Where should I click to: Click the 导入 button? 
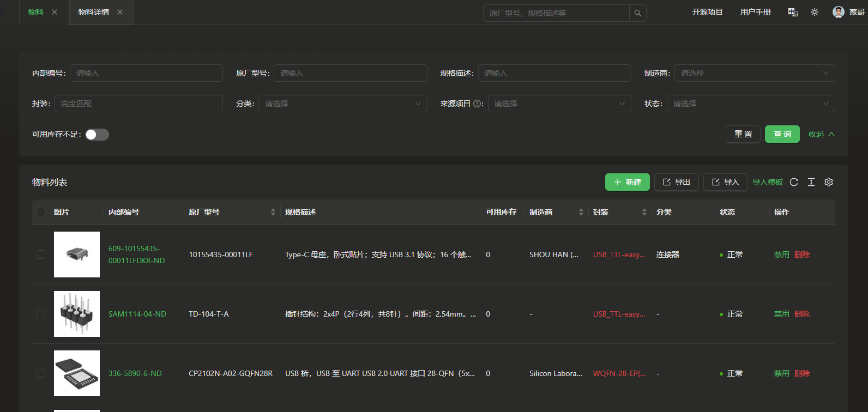[726, 182]
